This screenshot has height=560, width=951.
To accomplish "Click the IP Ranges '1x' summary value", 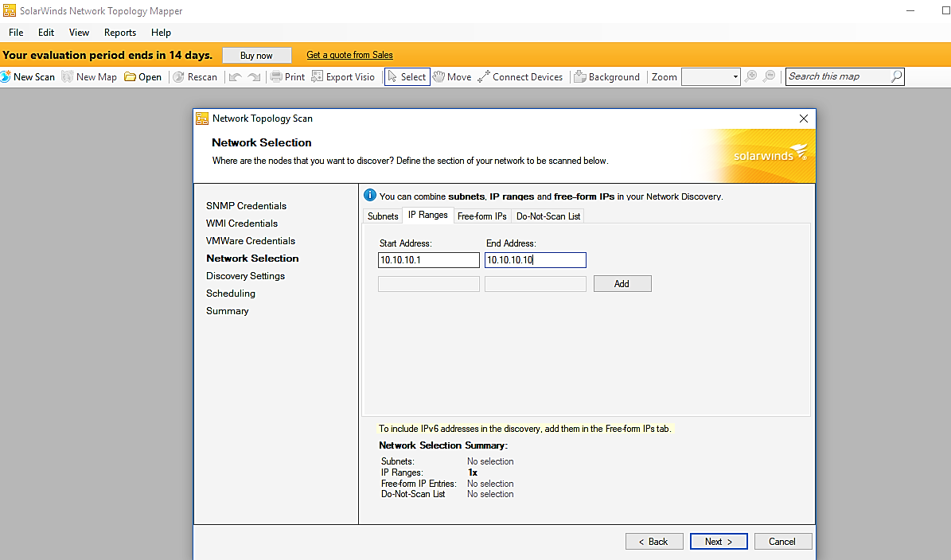I will [x=473, y=472].
